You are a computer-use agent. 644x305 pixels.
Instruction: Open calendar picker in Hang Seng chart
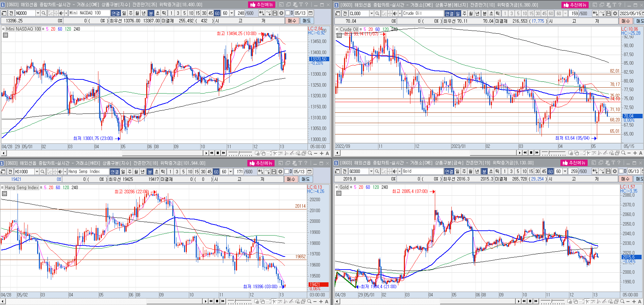pyautogui.click(x=310, y=171)
